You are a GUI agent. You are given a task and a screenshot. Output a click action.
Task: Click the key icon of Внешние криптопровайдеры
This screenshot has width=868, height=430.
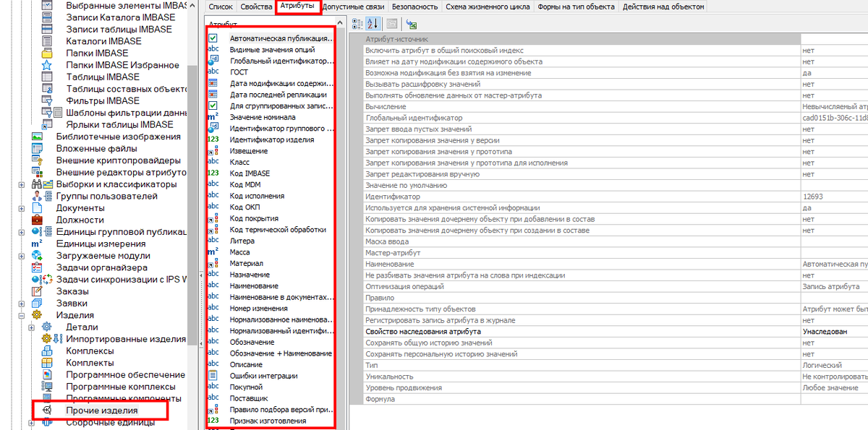coord(38,160)
